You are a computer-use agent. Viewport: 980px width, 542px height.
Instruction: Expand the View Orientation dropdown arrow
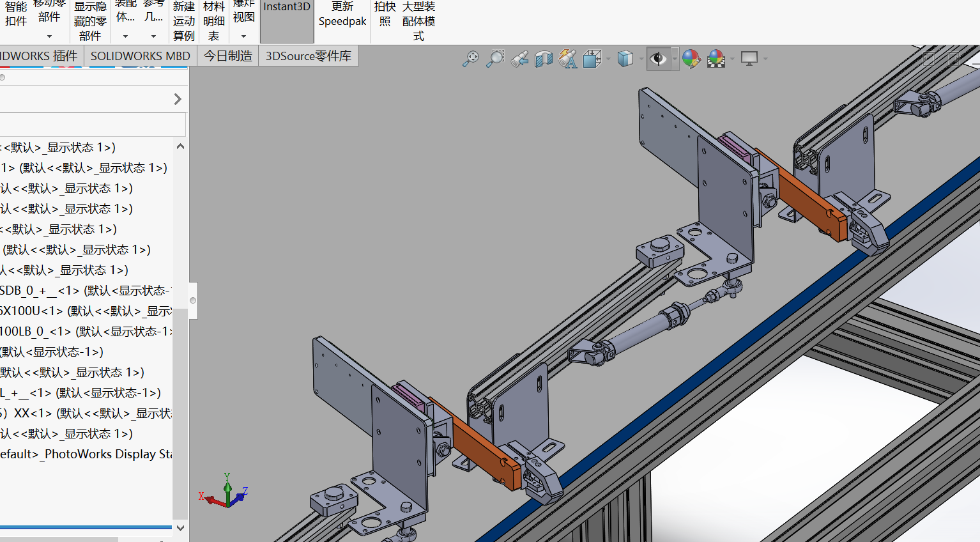[608, 59]
